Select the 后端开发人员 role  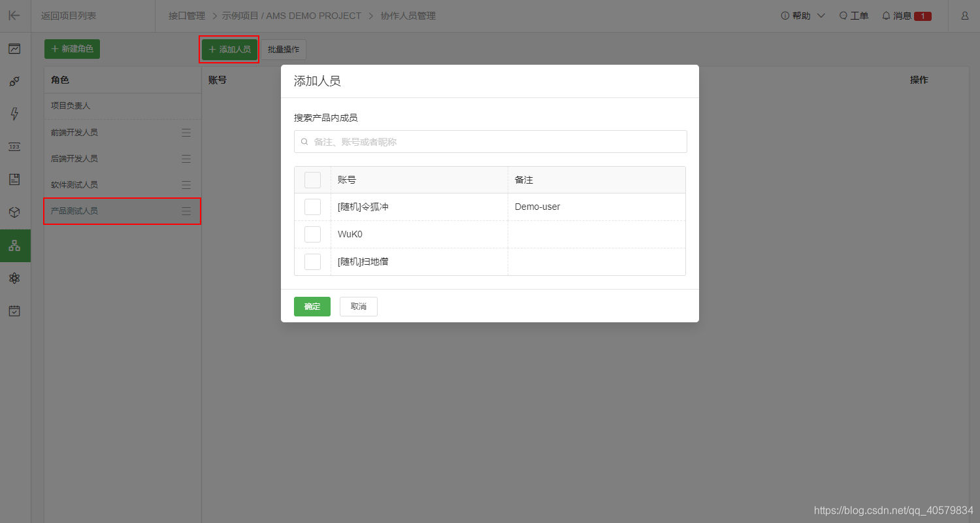point(122,159)
